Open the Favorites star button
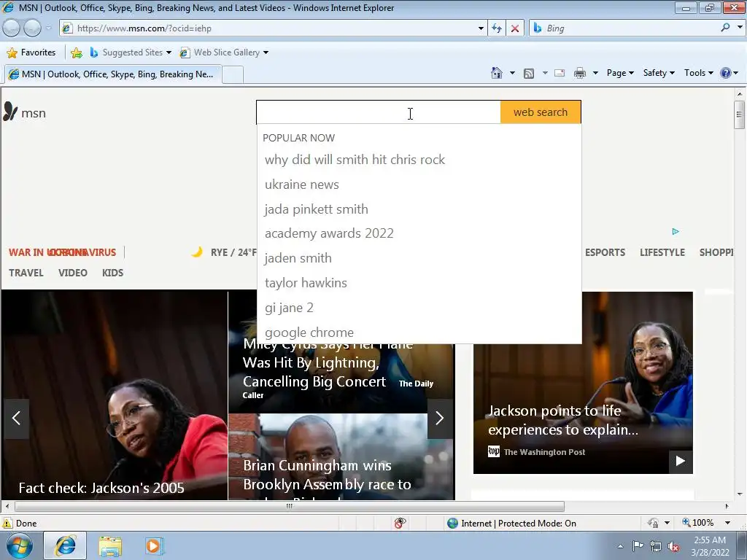This screenshot has height=560, width=747. click(32, 52)
